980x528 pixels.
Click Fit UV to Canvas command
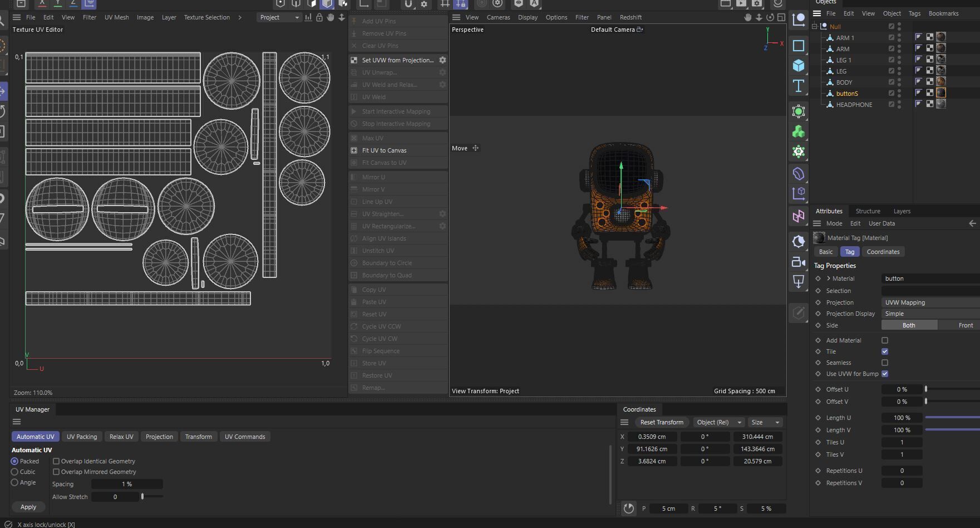pos(398,150)
